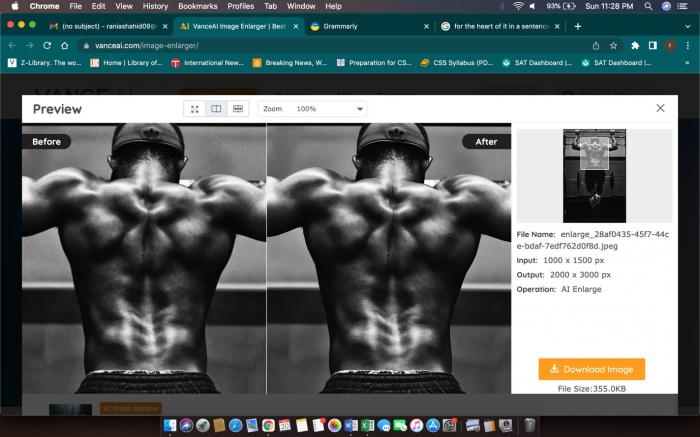Open the Chrome profile avatar
This screenshot has width=700, height=437.
[x=670, y=46]
